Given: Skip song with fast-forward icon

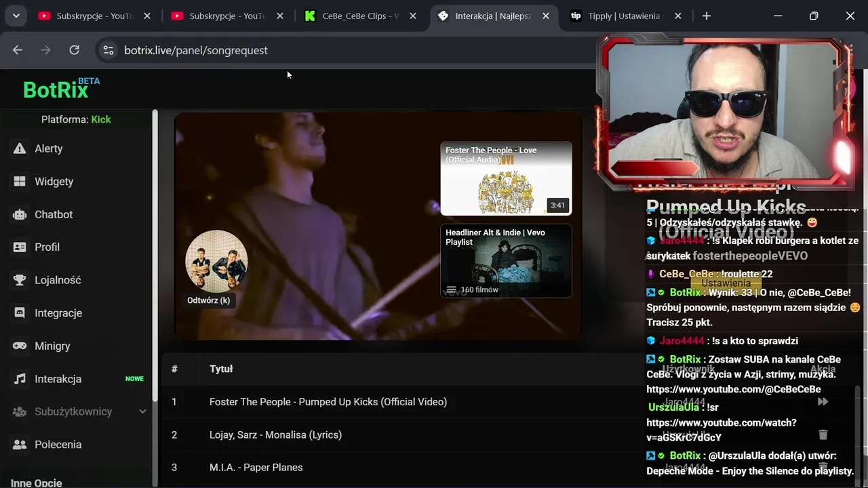Looking at the screenshot, I should click(x=823, y=402).
